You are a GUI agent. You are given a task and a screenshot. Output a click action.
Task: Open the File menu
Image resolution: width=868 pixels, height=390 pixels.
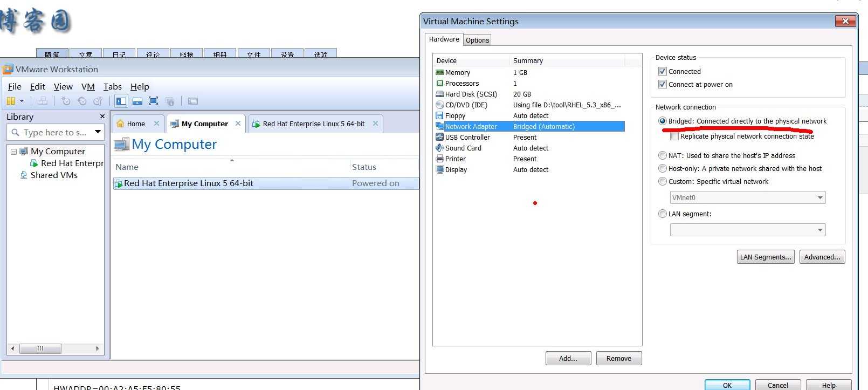15,86
